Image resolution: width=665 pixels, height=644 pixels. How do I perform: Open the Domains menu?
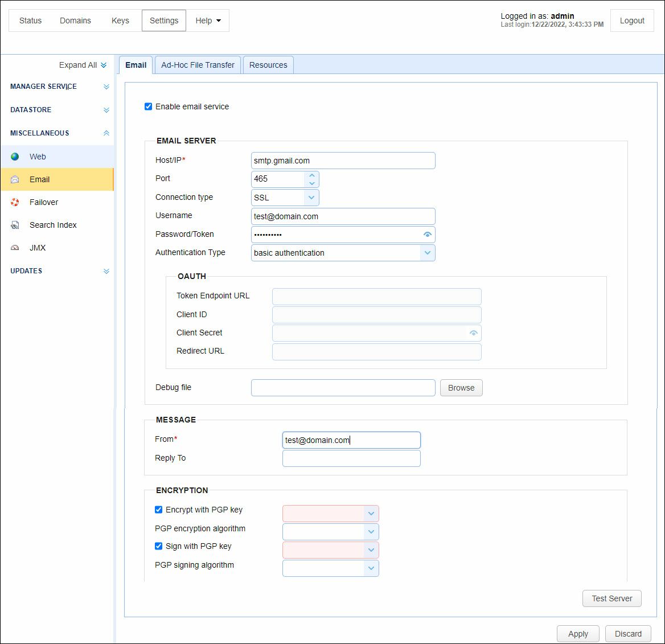pyautogui.click(x=76, y=20)
